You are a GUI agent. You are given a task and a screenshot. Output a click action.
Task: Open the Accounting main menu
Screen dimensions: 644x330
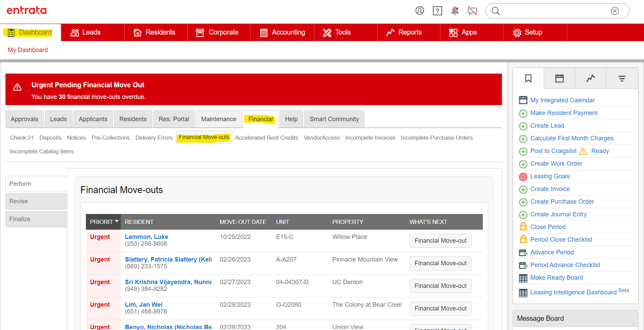(x=282, y=33)
